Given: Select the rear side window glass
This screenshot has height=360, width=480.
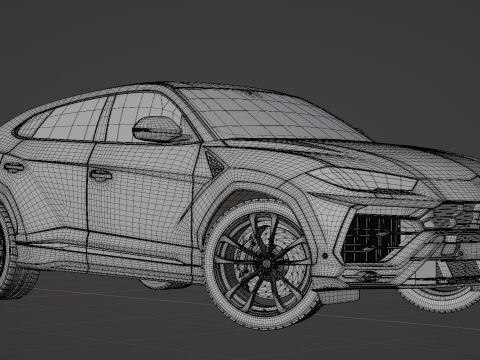Looking at the screenshot, I should [72, 118].
